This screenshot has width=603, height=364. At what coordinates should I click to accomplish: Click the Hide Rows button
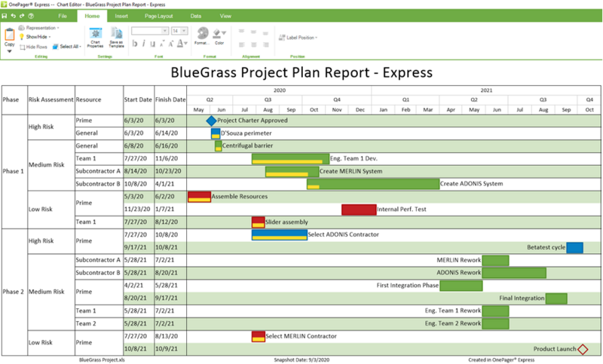33,47
